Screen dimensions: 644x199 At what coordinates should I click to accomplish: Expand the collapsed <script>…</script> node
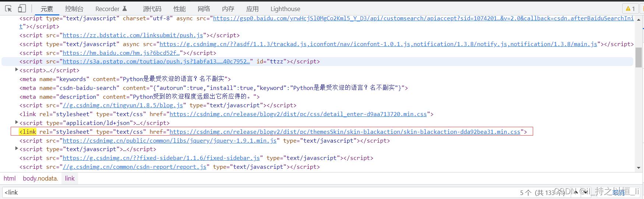(x=17, y=70)
